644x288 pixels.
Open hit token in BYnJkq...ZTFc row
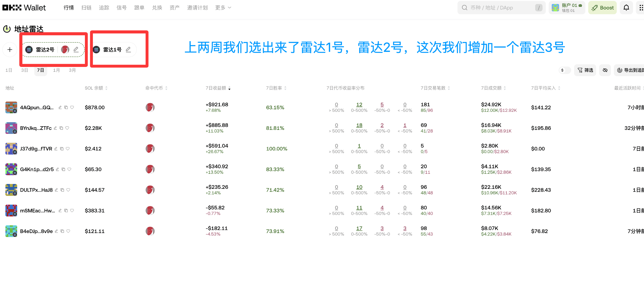point(150,128)
